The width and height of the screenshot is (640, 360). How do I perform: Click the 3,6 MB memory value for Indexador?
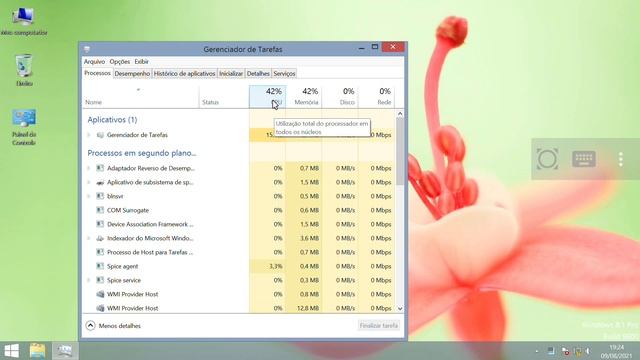[x=309, y=238]
